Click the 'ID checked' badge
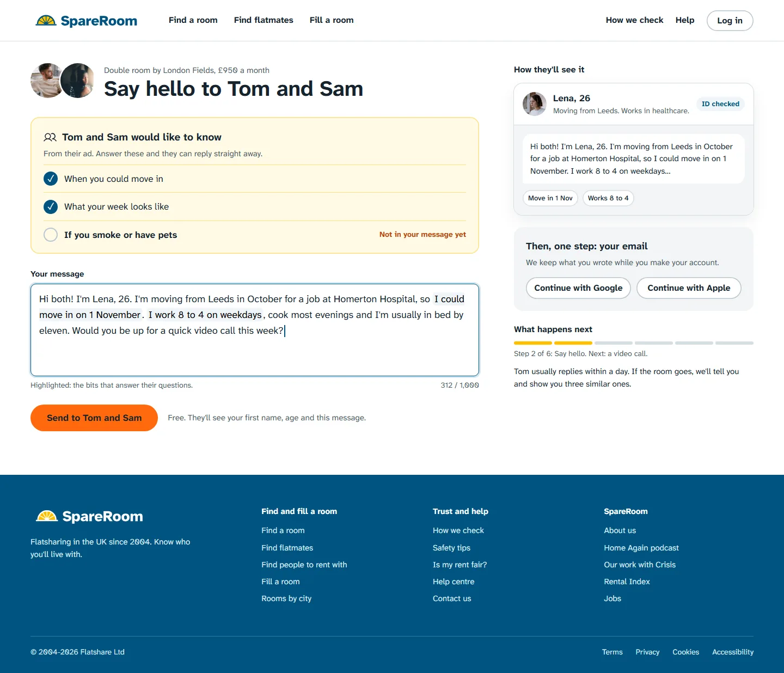The height and width of the screenshot is (673, 784). [x=720, y=104]
